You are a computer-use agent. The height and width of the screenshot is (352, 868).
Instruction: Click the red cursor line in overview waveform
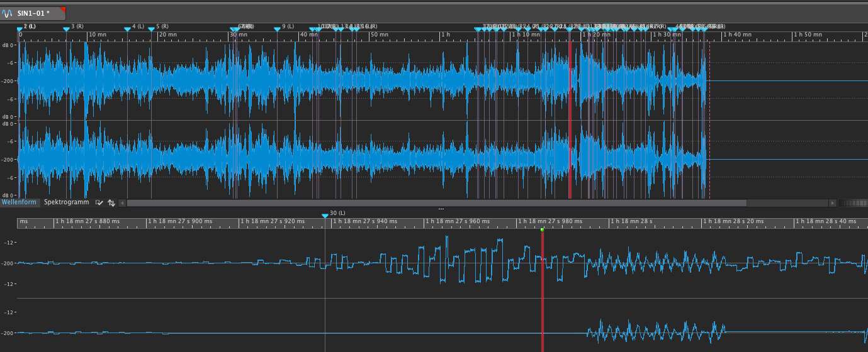click(570, 119)
